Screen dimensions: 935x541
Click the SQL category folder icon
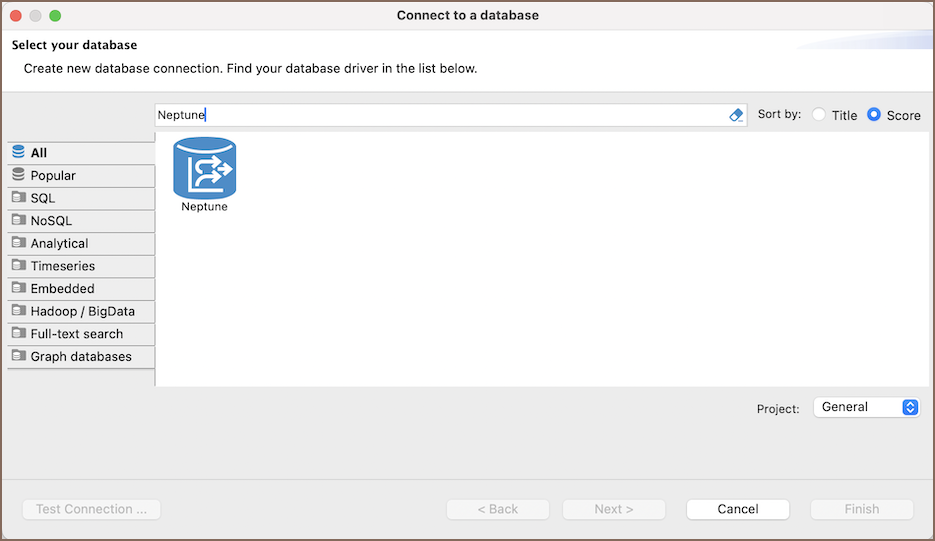click(x=18, y=198)
